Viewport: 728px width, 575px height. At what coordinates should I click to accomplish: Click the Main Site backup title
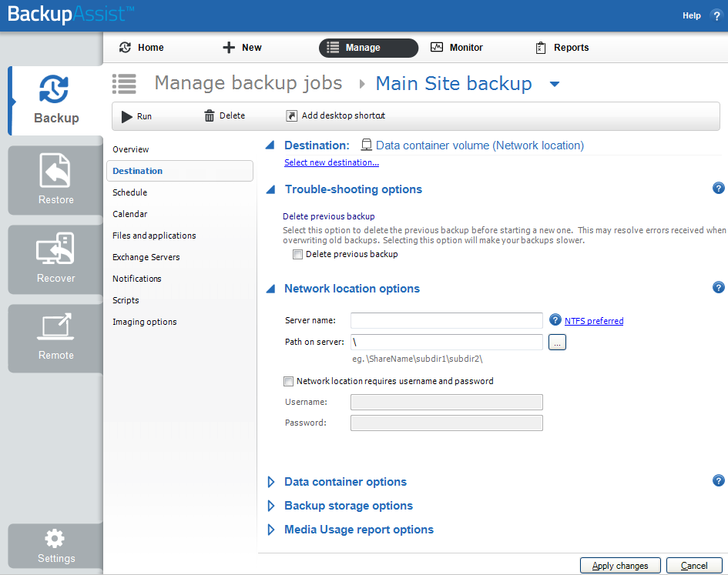tap(454, 84)
